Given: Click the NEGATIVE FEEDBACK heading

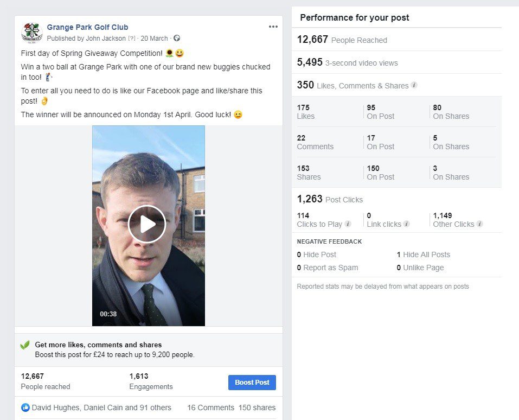Looking at the screenshot, I should point(329,241).
